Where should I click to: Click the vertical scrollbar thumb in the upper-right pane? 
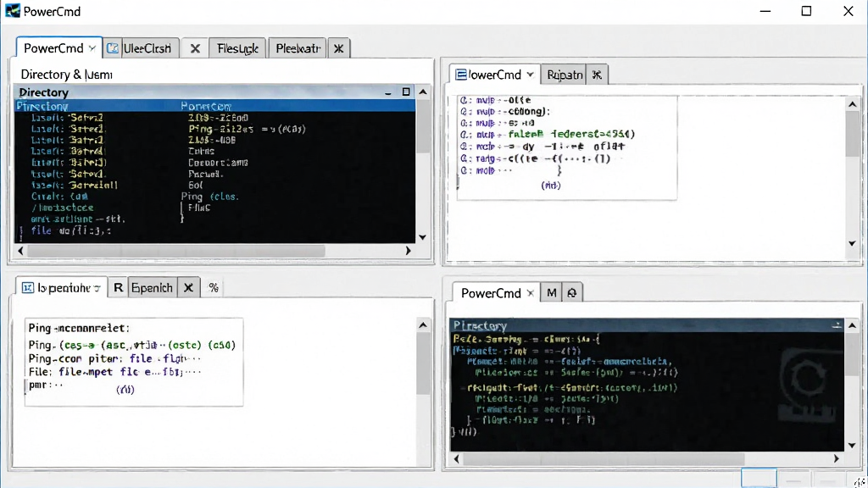click(853, 134)
